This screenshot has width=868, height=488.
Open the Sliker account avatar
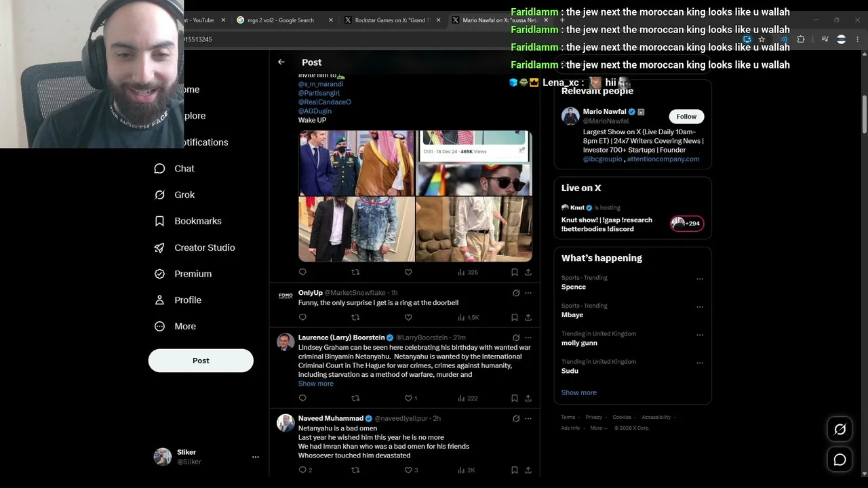tap(163, 457)
